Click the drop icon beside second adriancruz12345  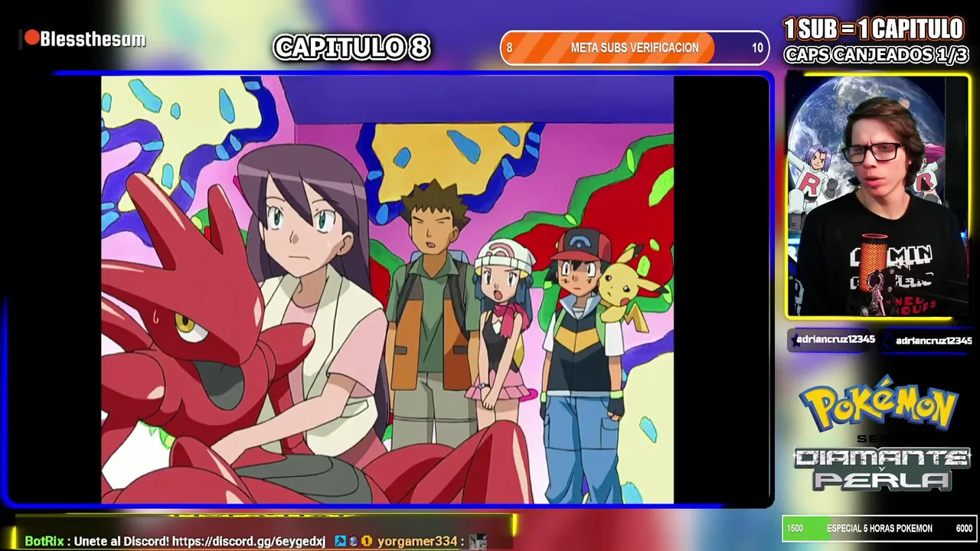point(889,341)
